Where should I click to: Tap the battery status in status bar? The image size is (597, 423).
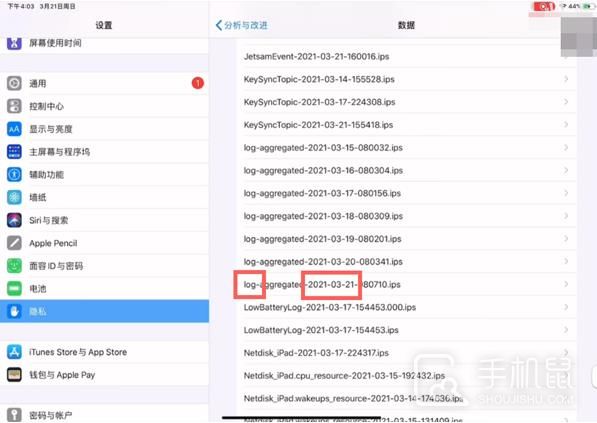(588, 6)
